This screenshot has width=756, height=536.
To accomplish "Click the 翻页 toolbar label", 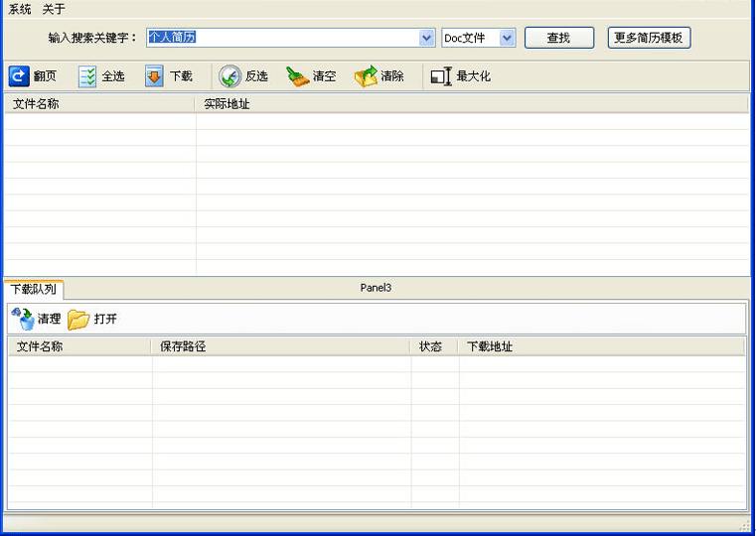I will [x=45, y=76].
